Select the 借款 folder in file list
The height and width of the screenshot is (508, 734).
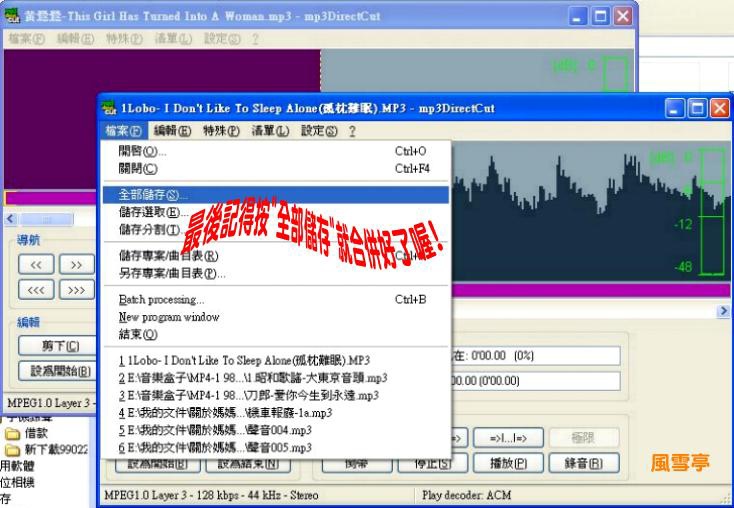point(26,434)
